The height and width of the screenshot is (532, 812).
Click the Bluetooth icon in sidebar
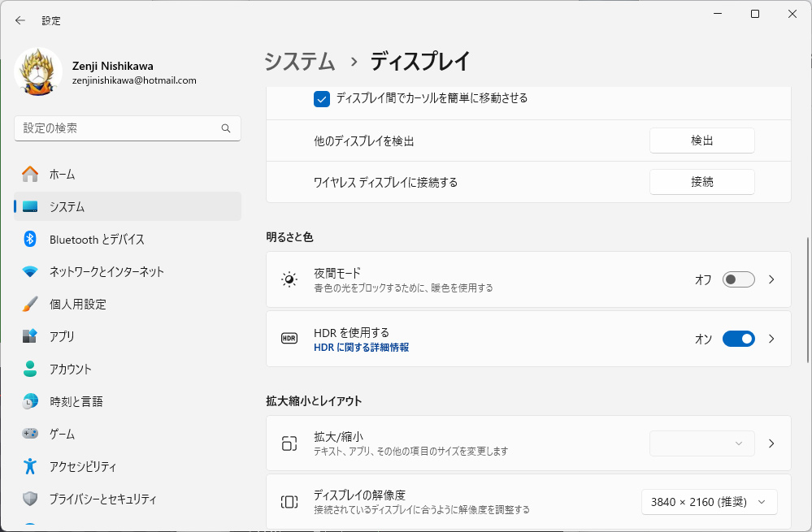pyautogui.click(x=30, y=239)
